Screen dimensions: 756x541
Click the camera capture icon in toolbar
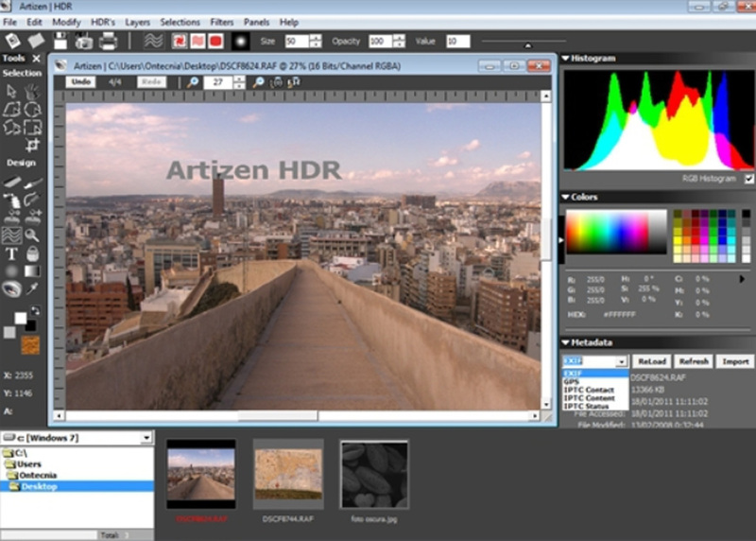[84, 42]
